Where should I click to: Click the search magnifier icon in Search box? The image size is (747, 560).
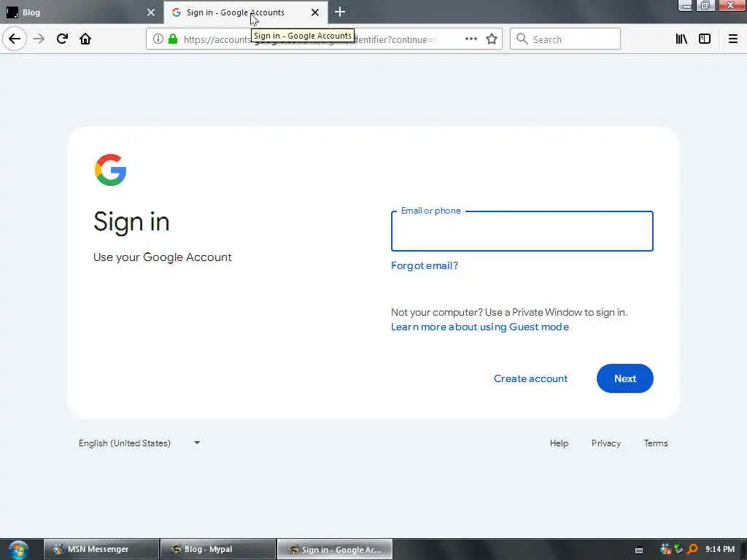click(522, 39)
